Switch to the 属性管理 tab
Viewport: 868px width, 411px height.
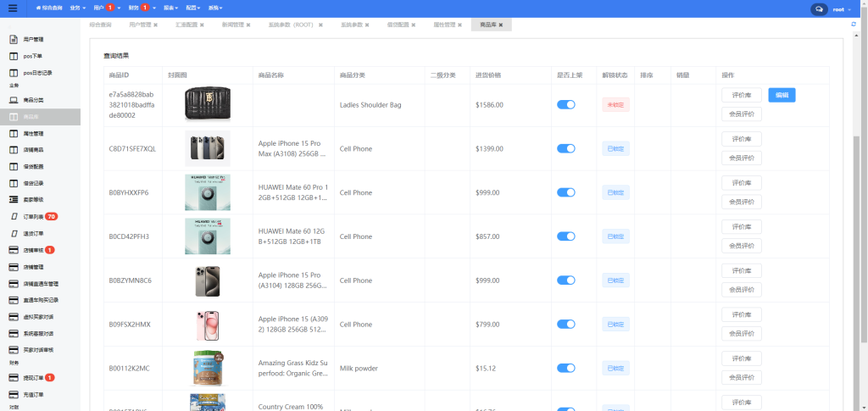444,25
